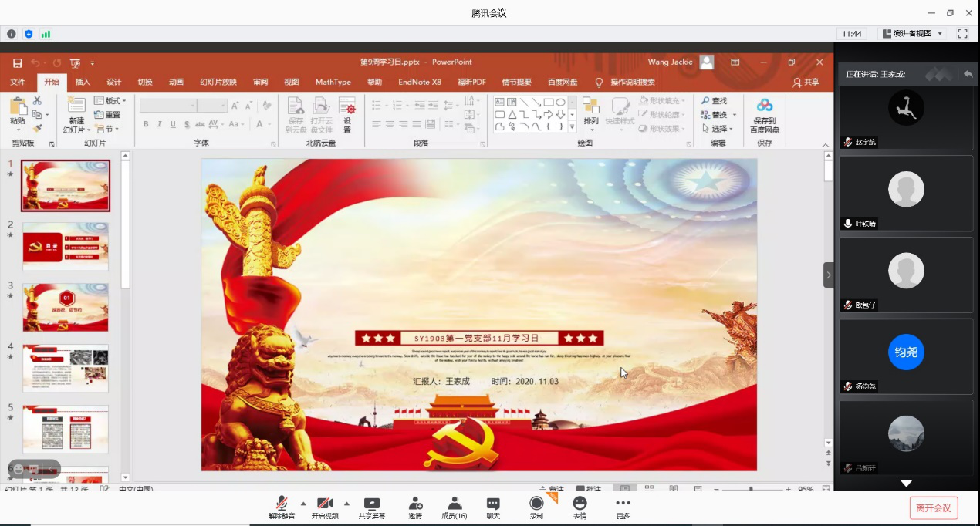Click the 更多 more options icon
This screenshot has height=526, width=980.
[x=623, y=504]
